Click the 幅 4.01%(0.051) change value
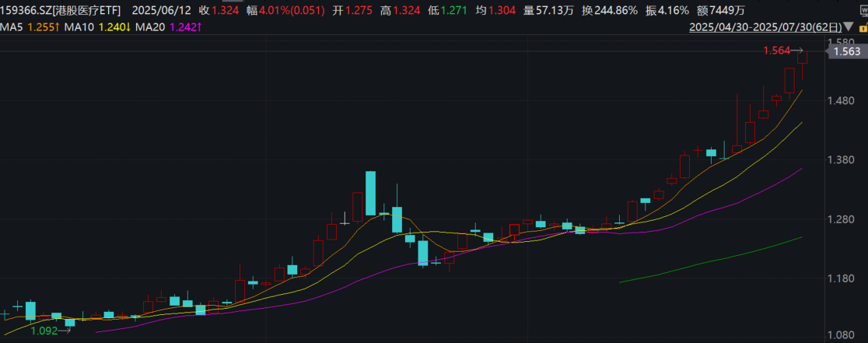The height and width of the screenshot is (343, 868). click(285, 10)
